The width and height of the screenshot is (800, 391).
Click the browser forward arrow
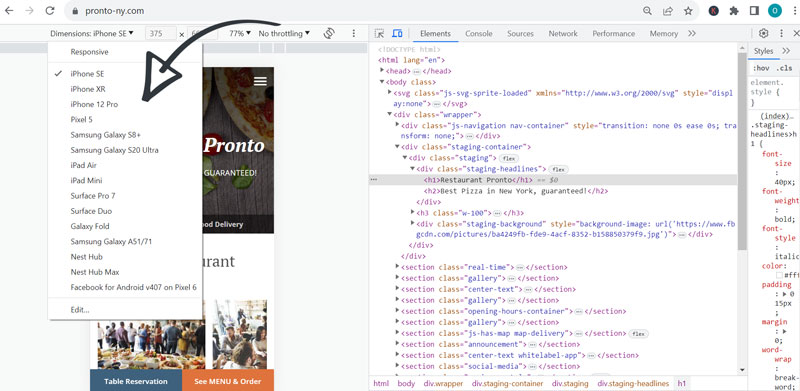pos(29,11)
